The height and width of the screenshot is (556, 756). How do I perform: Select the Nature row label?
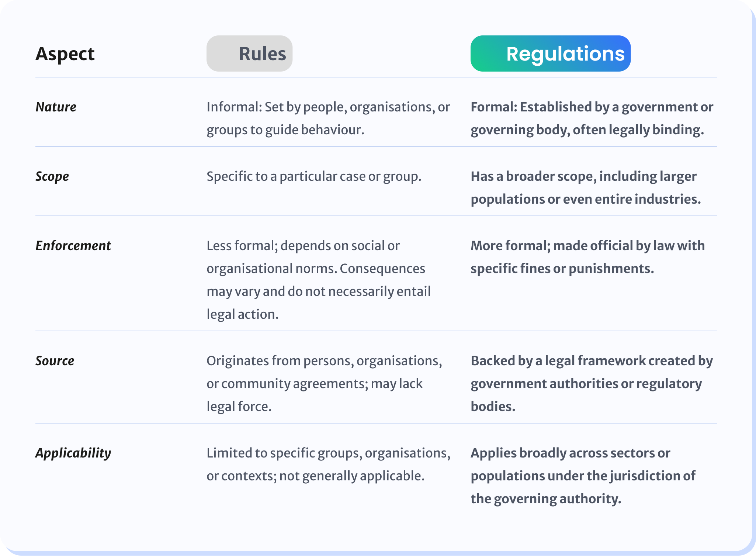[56, 107]
